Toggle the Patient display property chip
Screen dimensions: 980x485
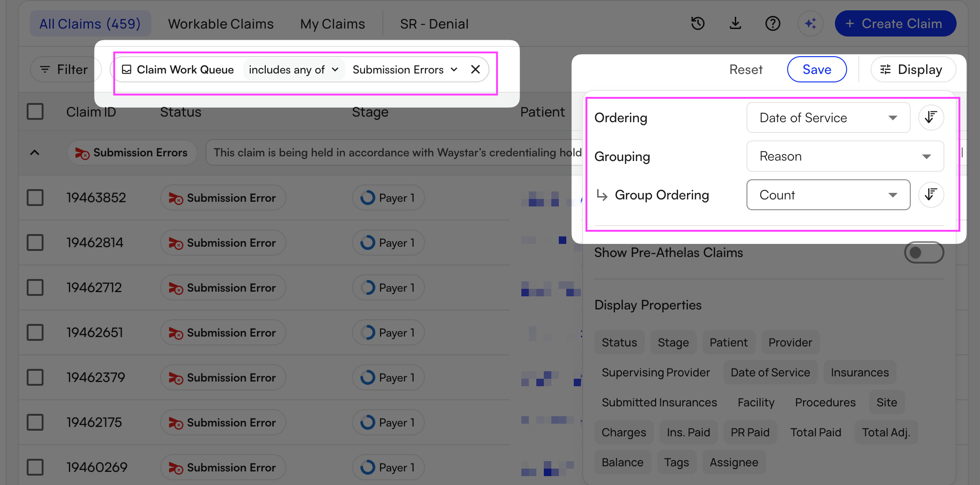click(x=728, y=342)
